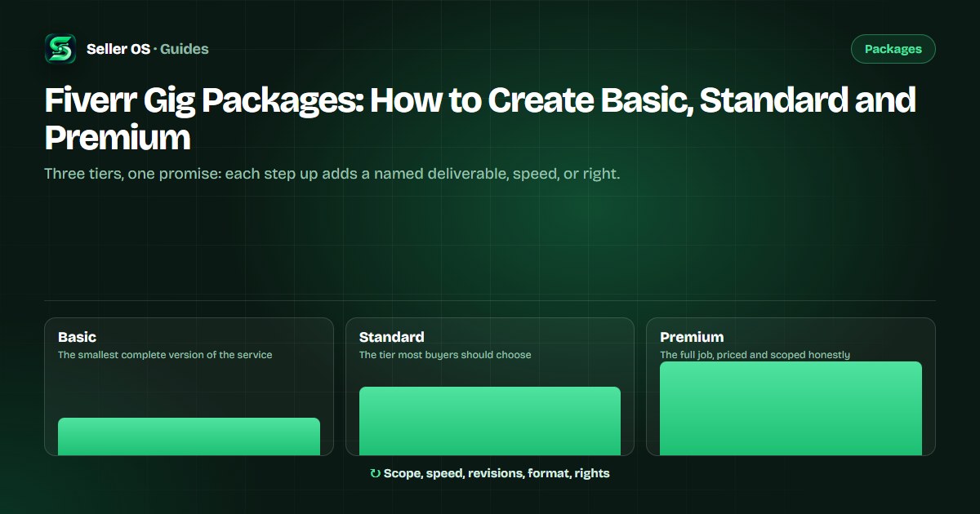Click the Fiverr Gig Packages headline
This screenshot has height=514, width=980.
[x=480, y=118]
